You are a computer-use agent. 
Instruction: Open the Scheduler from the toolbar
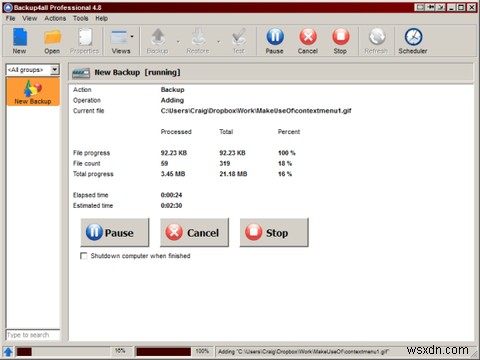tap(413, 41)
